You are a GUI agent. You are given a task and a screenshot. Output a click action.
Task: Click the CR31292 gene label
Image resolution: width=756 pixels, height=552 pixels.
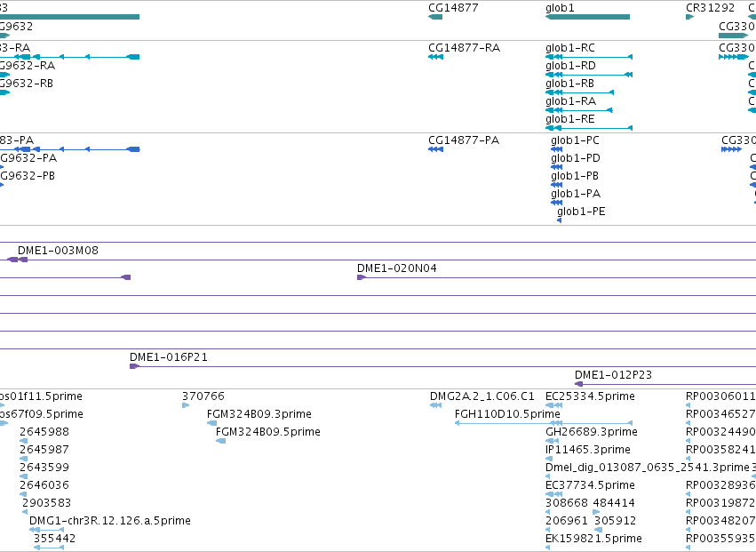pos(710,8)
